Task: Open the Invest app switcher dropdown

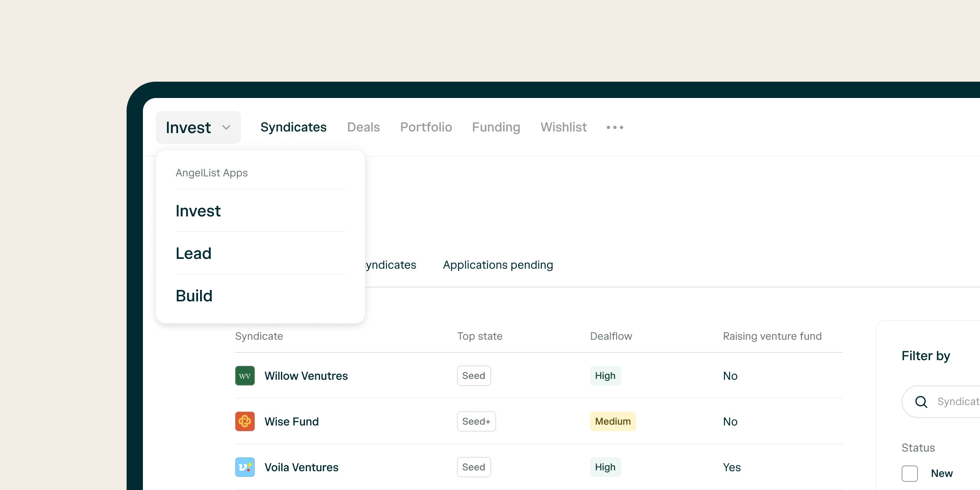Action: [x=198, y=127]
